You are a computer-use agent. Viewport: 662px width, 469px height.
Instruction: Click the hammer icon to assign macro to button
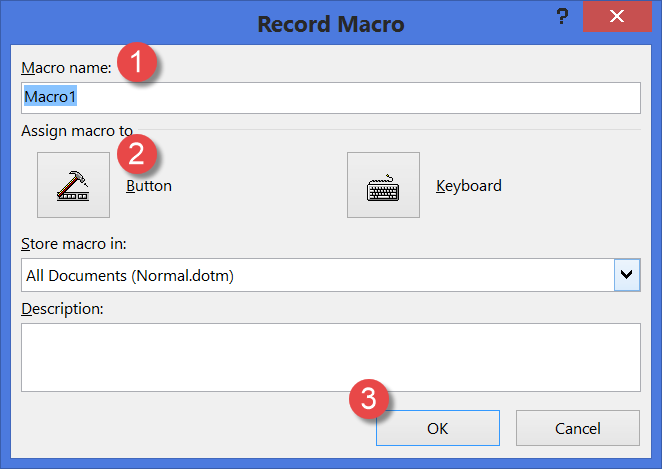pyautogui.click(x=73, y=185)
